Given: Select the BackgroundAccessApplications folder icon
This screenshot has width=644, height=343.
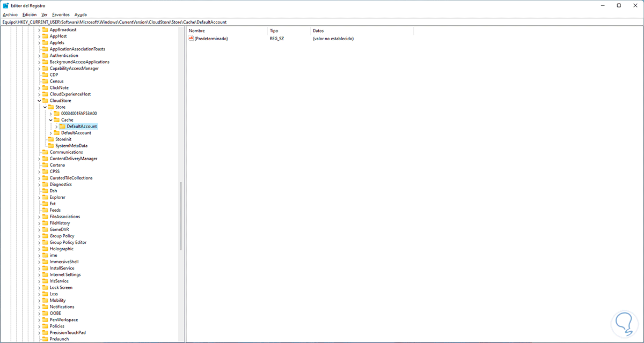Looking at the screenshot, I should point(45,62).
